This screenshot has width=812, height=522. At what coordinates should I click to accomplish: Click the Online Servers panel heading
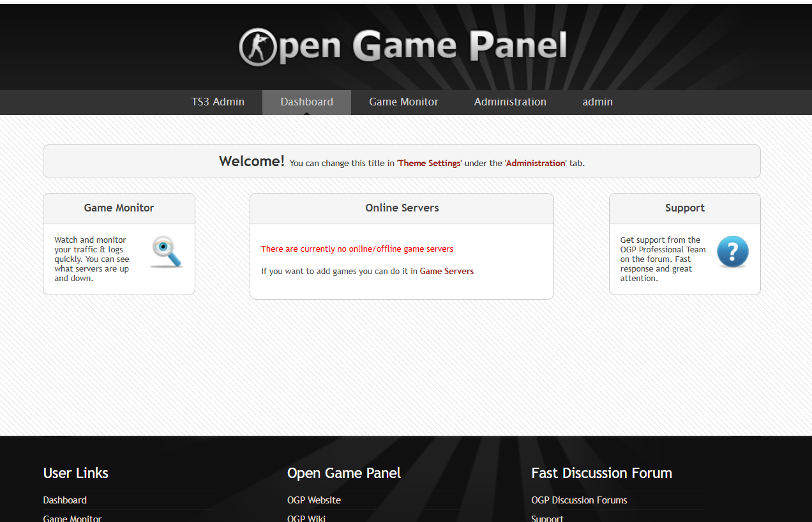click(x=402, y=208)
